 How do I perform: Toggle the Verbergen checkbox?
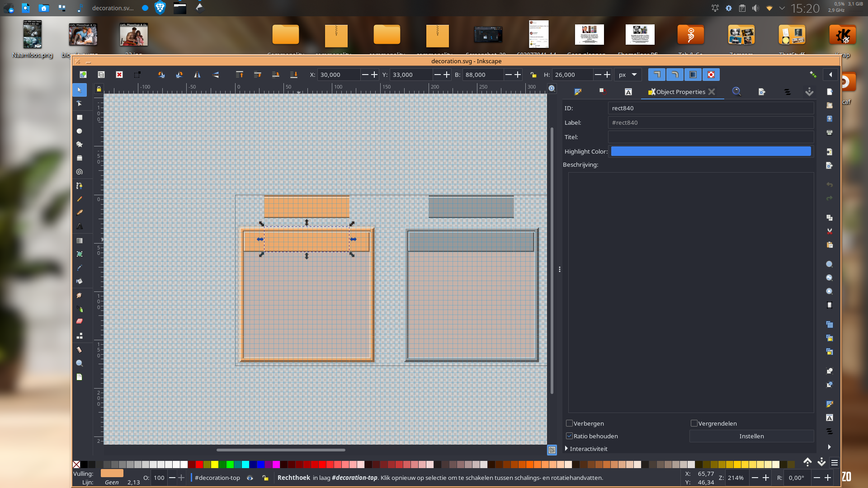[570, 423]
